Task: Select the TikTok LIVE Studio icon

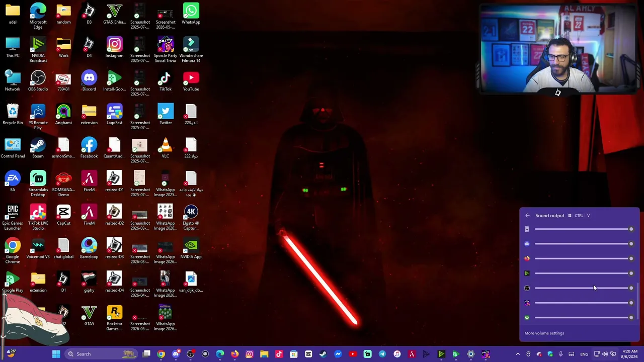Action: 38,217
